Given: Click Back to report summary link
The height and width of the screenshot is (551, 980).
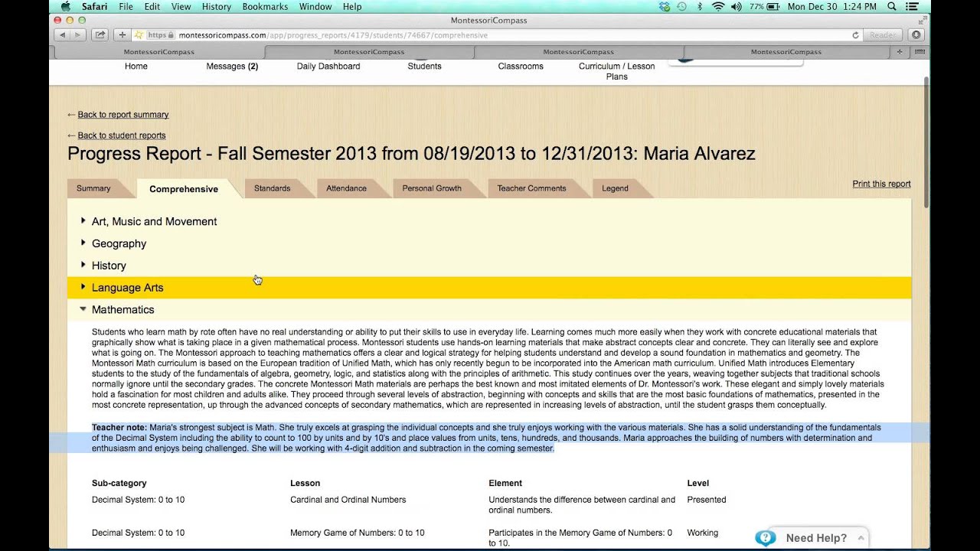Looking at the screenshot, I should coord(123,115).
